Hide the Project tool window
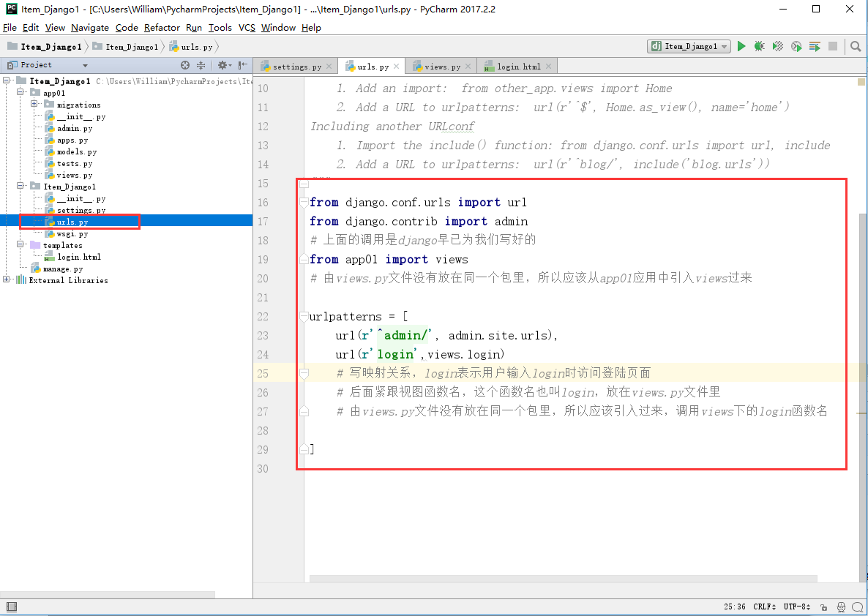This screenshot has width=868, height=616. [x=243, y=65]
